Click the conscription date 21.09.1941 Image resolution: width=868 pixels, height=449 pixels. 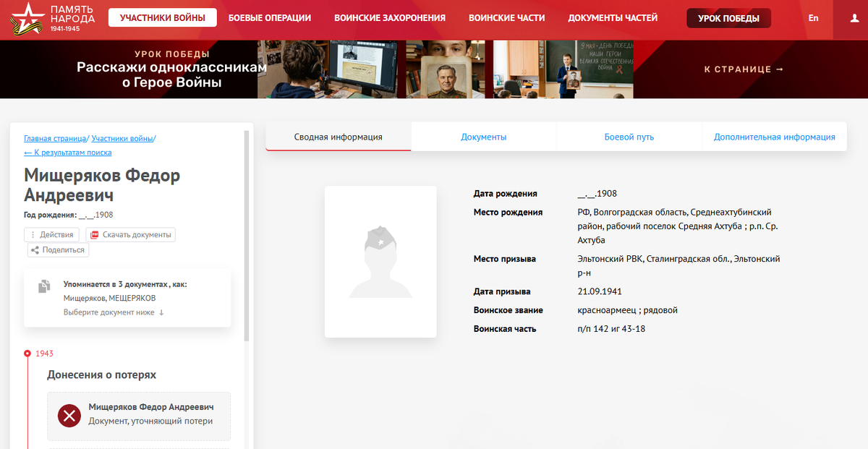(600, 291)
